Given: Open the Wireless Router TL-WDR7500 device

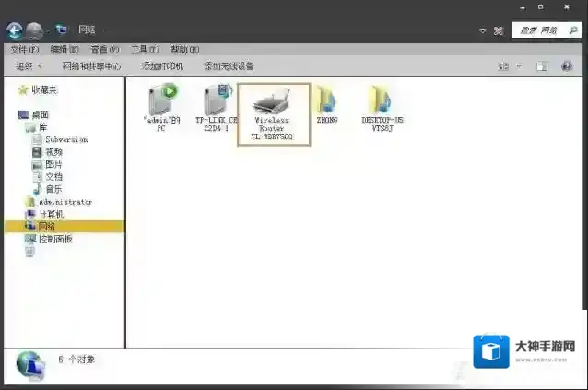Looking at the screenshot, I should [x=273, y=112].
